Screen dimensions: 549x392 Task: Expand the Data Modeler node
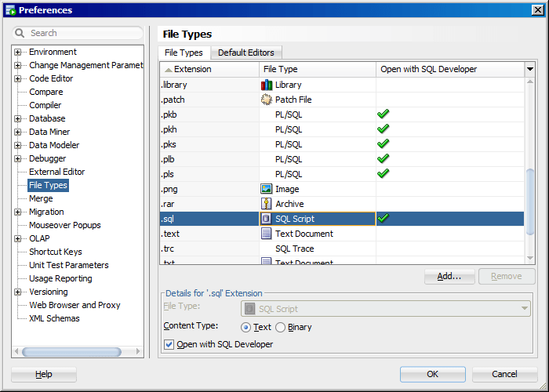pyautogui.click(x=17, y=145)
